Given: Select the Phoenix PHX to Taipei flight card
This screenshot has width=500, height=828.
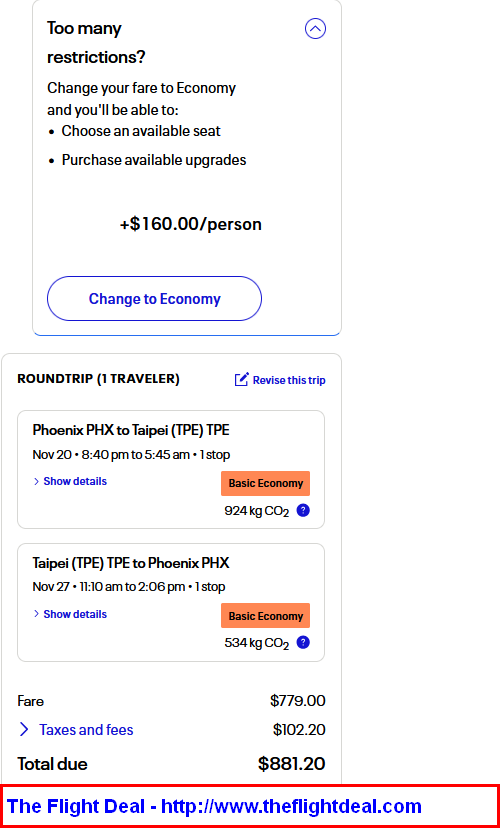Looking at the screenshot, I should click(x=171, y=469).
